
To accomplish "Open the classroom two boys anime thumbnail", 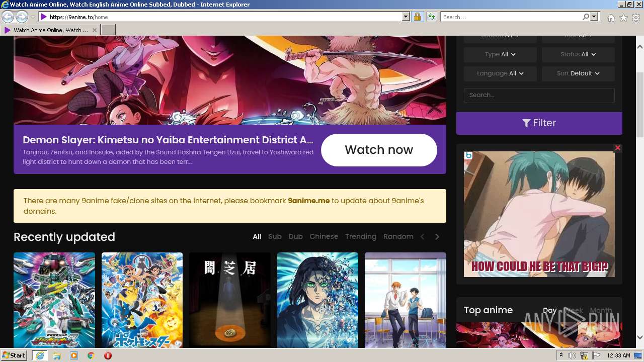I will tap(406, 300).
